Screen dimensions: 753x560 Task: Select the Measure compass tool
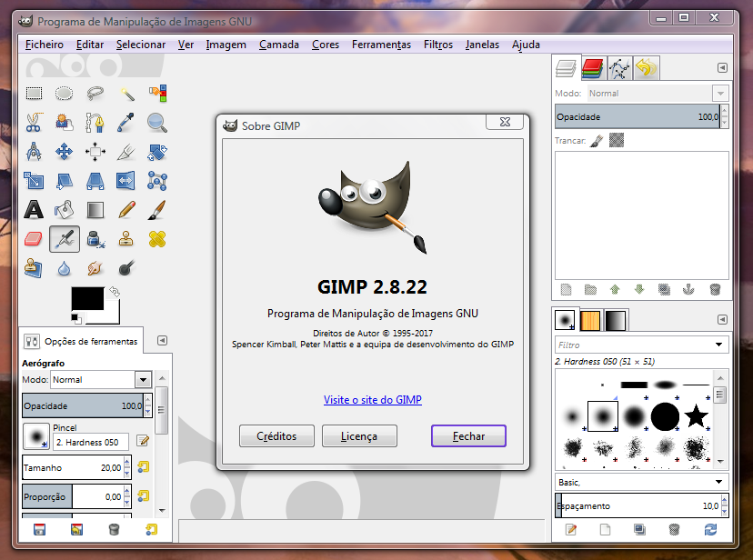[34, 152]
